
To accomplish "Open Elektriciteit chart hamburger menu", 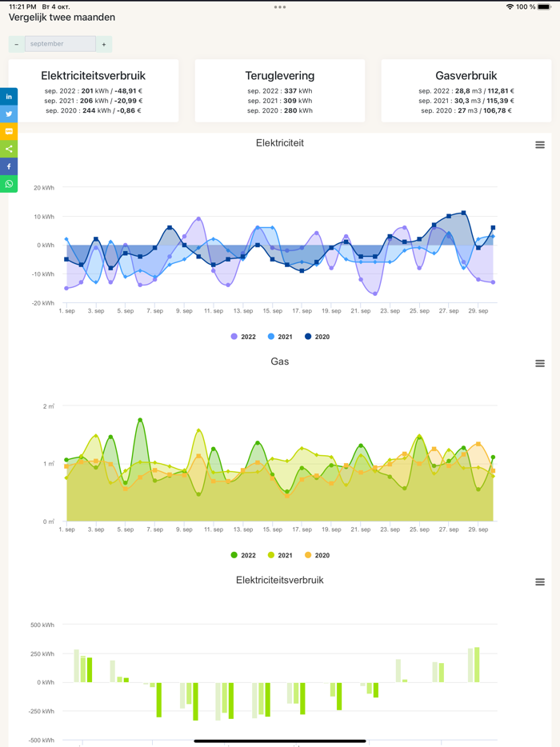I will [539, 145].
